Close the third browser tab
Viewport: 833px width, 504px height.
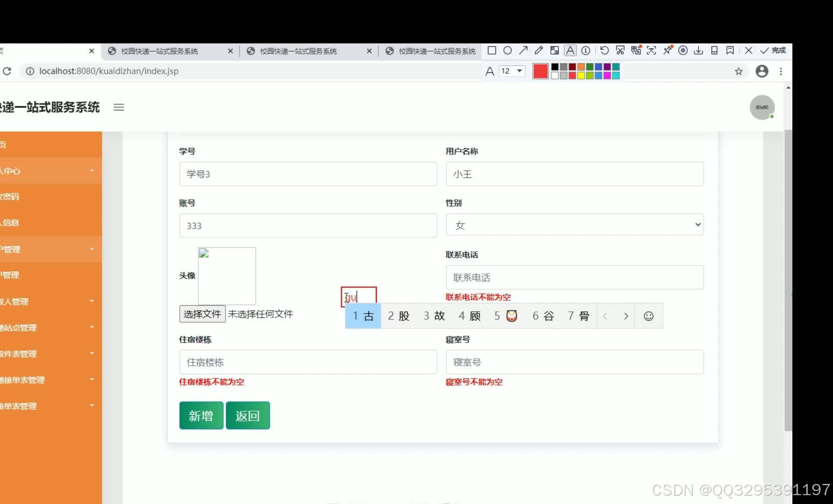(x=369, y=51)
